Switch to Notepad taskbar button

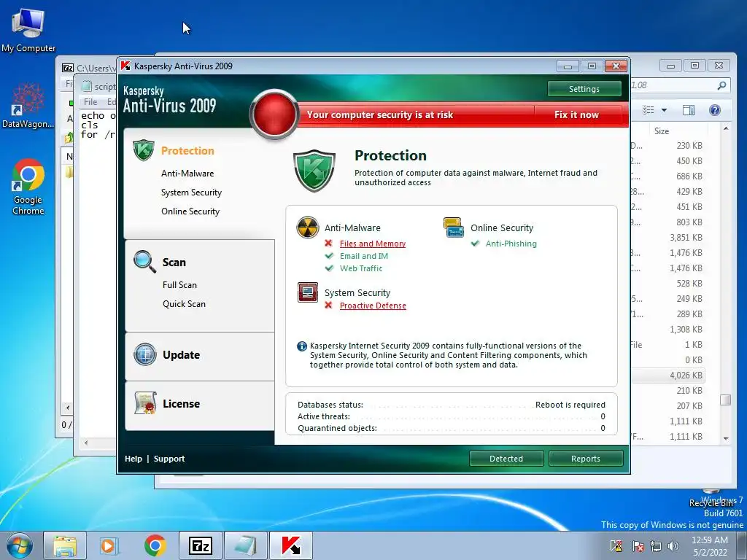pyautogui.click(x=245, y=545)
